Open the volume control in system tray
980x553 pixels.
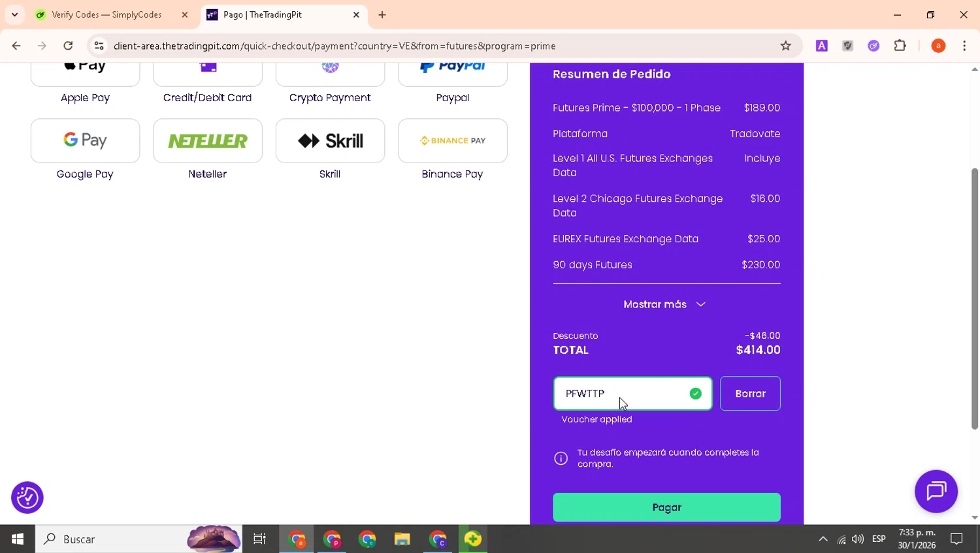(x=858, y=539)
